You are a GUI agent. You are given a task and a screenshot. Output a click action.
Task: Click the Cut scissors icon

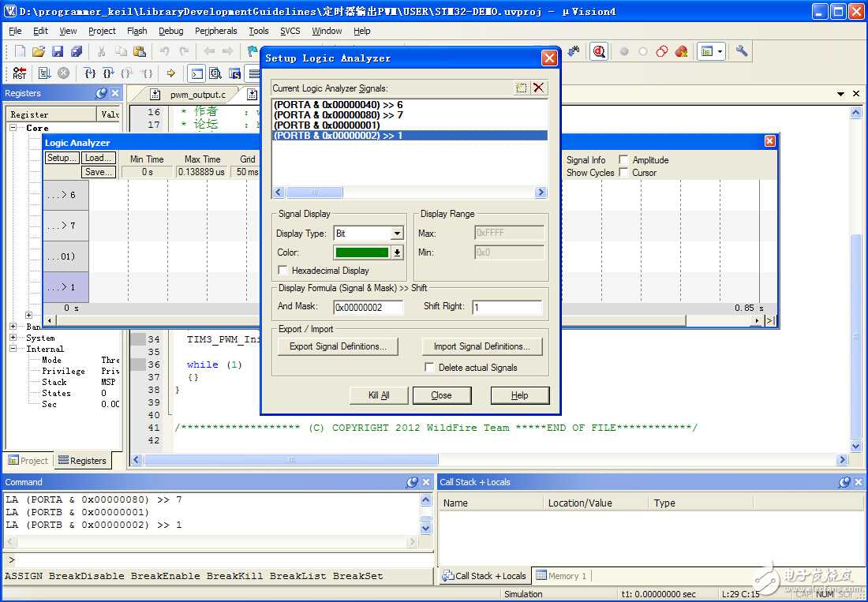101,51
